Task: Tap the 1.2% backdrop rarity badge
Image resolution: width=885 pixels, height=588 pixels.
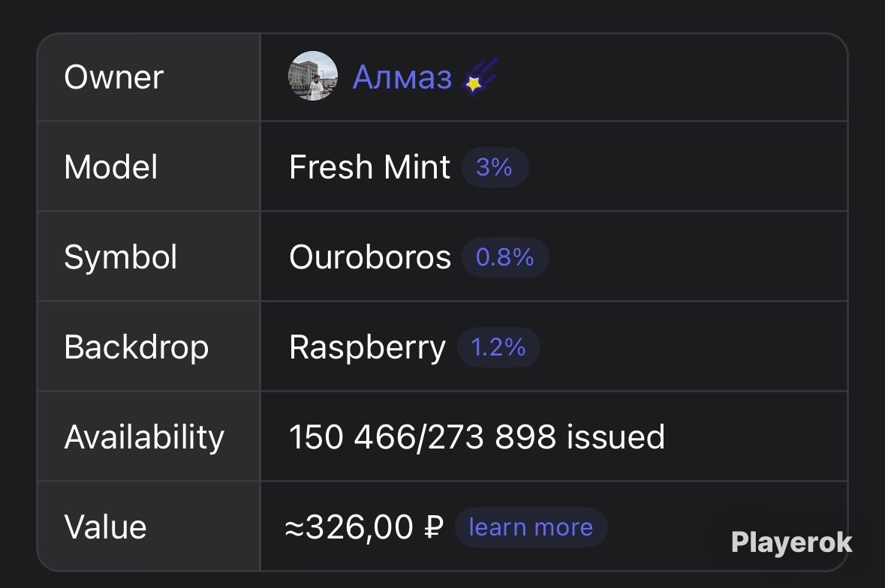Action: (x=498, y=347)
